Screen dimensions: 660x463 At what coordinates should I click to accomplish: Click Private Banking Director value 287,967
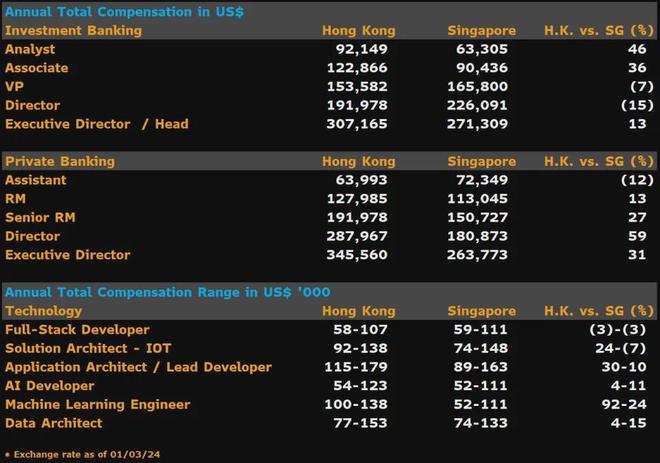click(x=357, y=236)
